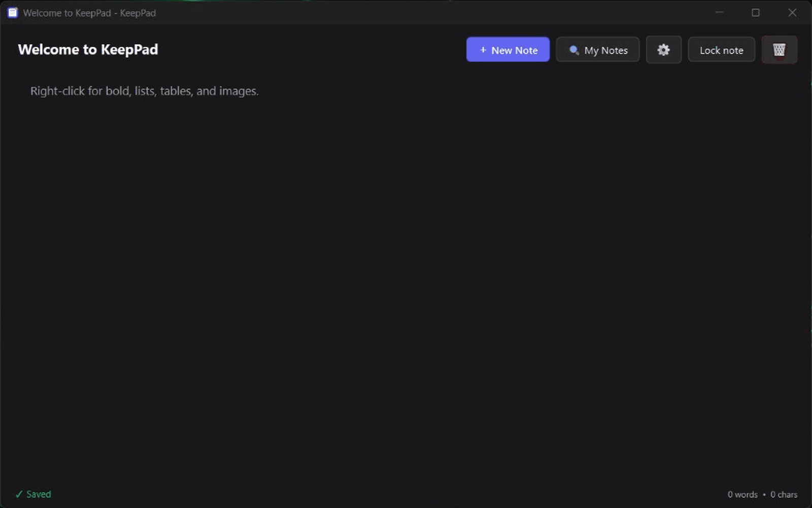Lock the current note with Lock note
The height and width of the screenshot is (508, 812).
[x=721, y=50]
